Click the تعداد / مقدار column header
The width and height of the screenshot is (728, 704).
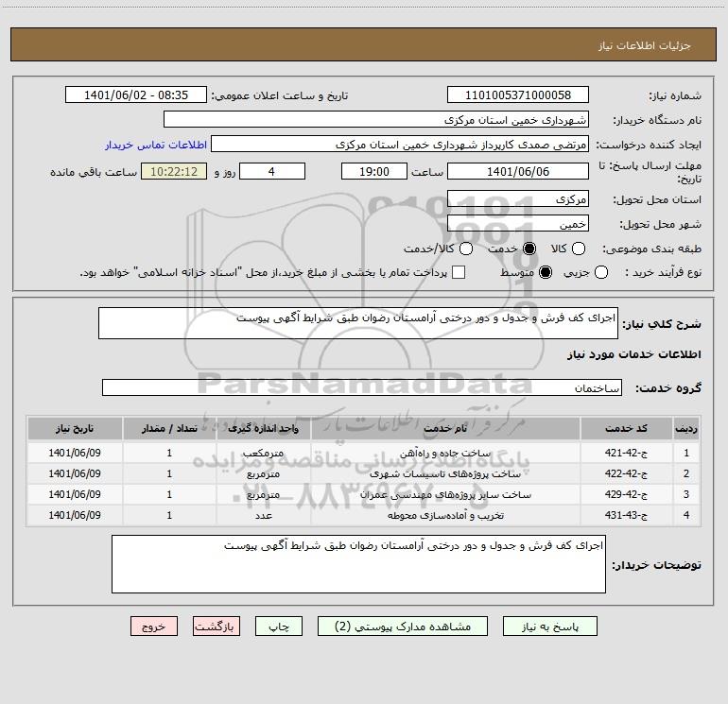pyautogui.click(x=169, y=428)
